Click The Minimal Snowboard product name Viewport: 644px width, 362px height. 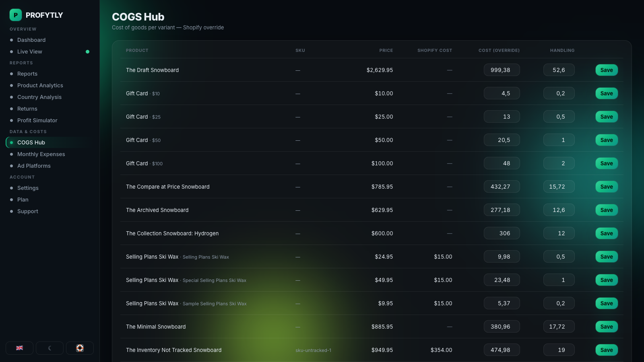(156, 327)
